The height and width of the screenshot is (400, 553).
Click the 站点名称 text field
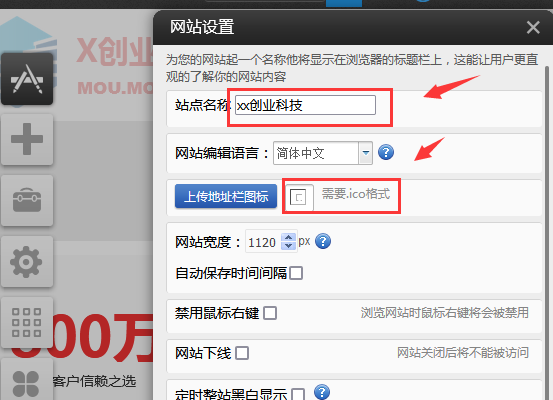click(x=305, y=105)
